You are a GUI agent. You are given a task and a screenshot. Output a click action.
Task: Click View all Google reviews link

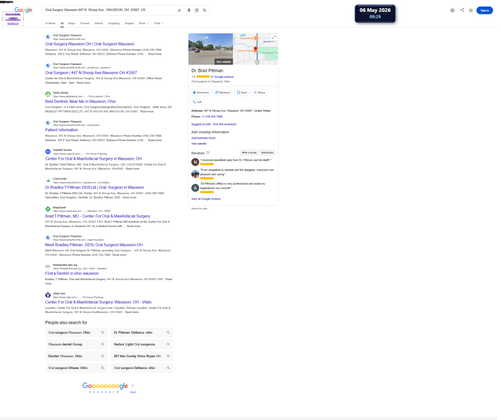pos(206,199)
